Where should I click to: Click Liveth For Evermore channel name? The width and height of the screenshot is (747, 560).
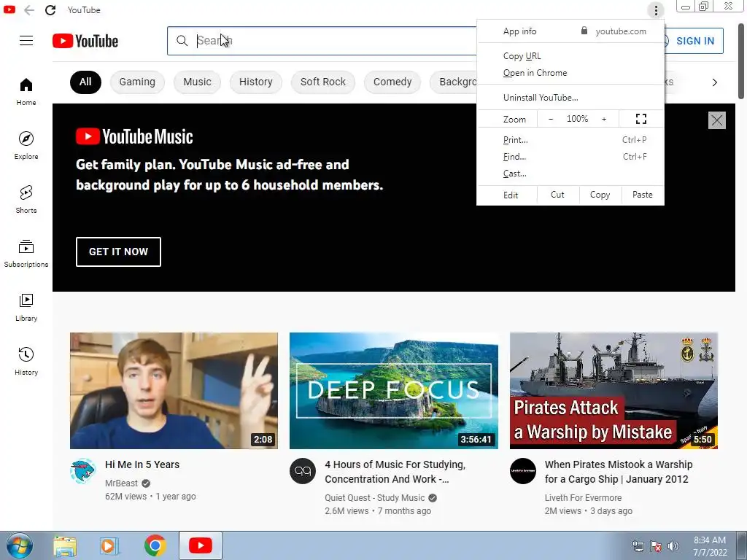[583, 498]
